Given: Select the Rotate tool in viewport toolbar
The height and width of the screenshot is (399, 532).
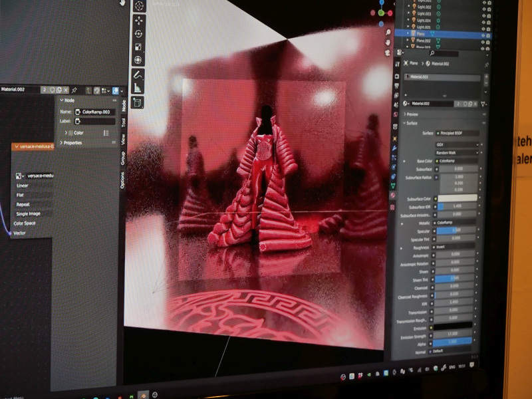Looking at the screenshot, I should tap(138, 34).
